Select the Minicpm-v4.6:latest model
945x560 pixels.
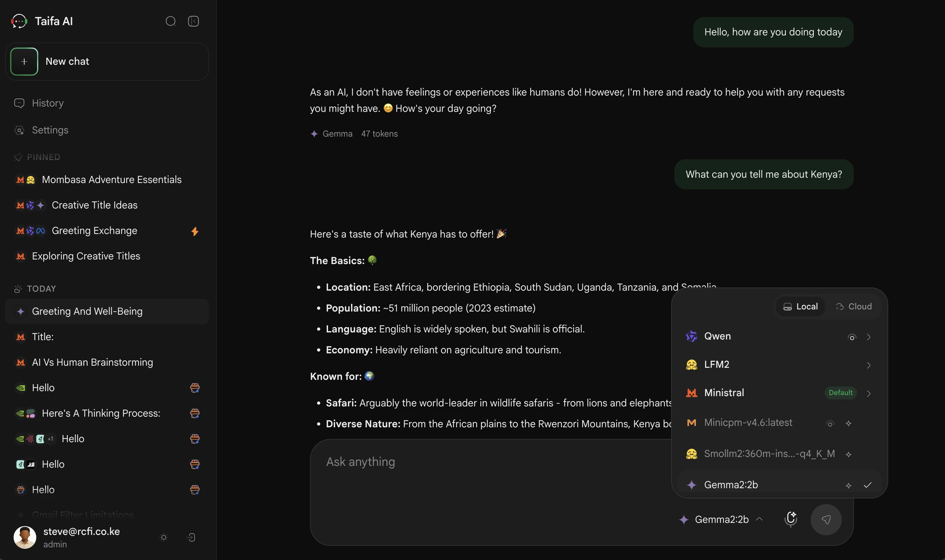[x=779, y=423]
